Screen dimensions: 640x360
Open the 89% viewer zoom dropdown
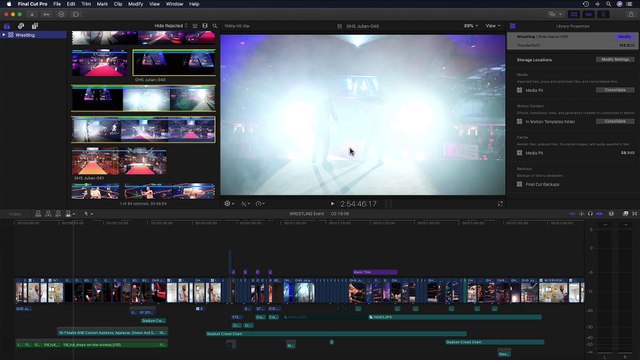pos(471,26)
